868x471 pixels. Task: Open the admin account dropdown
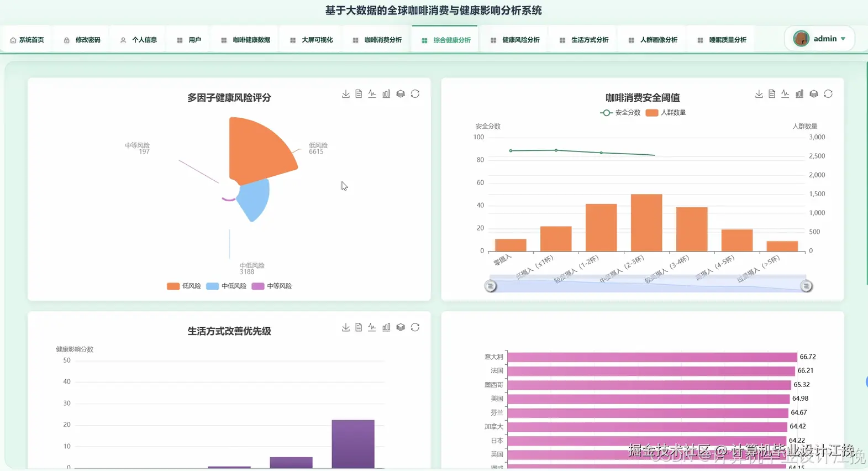pyautogui.click(x=819, y=39)
